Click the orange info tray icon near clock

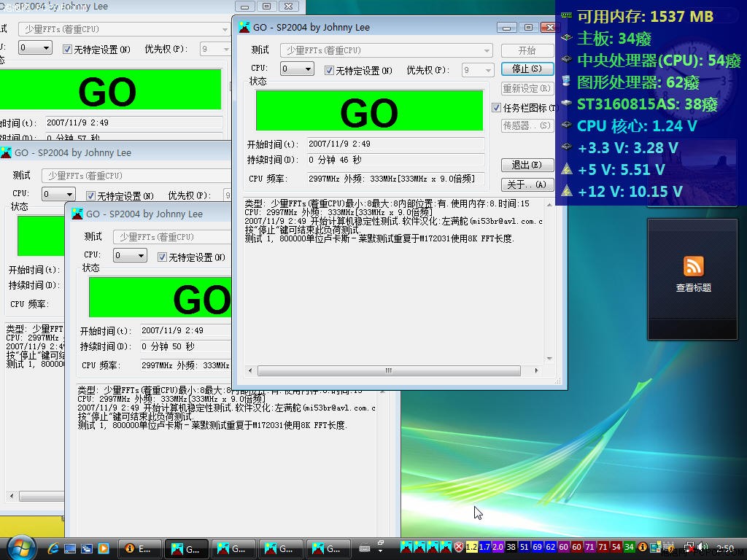pyautogui.click(x=642, y=547)
